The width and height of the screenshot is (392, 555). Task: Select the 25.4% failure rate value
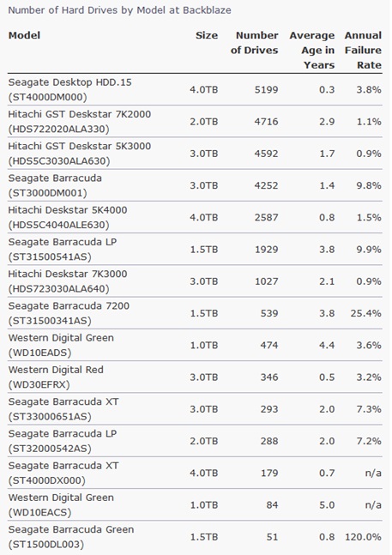coord(365,313)
